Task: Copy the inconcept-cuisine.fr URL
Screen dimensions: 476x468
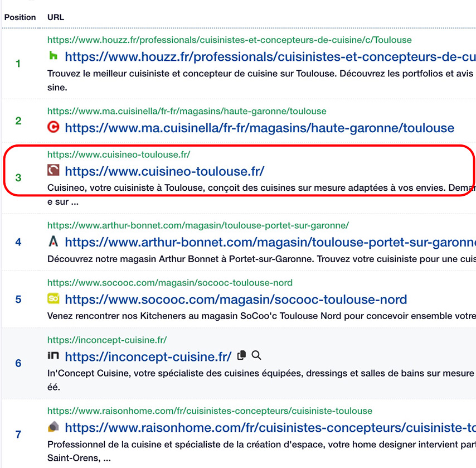Action: [241, 355]
